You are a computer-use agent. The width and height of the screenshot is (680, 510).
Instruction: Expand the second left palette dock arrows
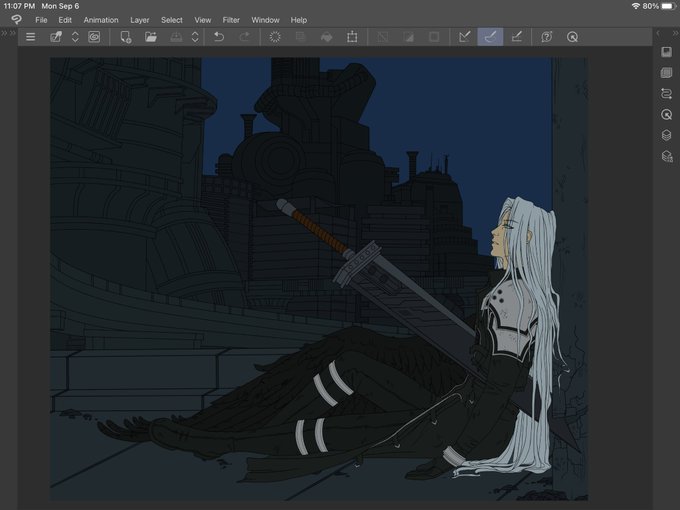pos(12,33)
